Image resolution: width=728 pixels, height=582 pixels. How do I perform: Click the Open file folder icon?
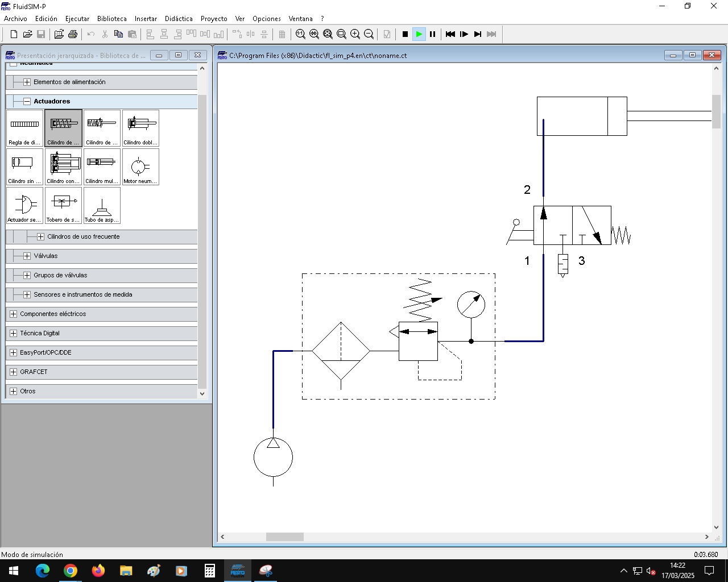[27, 34]
